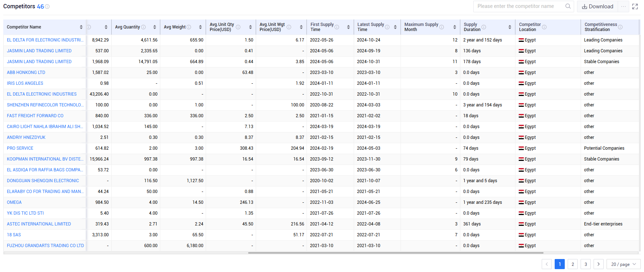
Task: Sort by Supply Duration column
Action: [x=510, y=27]
